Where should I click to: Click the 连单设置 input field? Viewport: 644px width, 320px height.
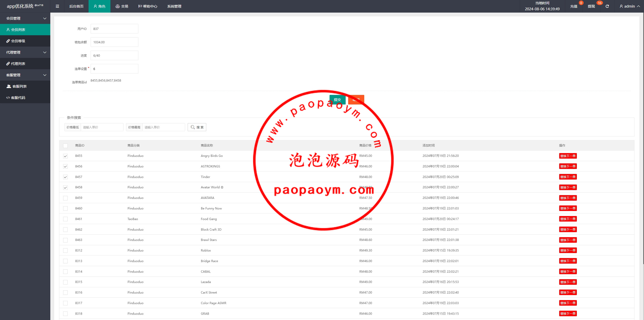(114, 69)
